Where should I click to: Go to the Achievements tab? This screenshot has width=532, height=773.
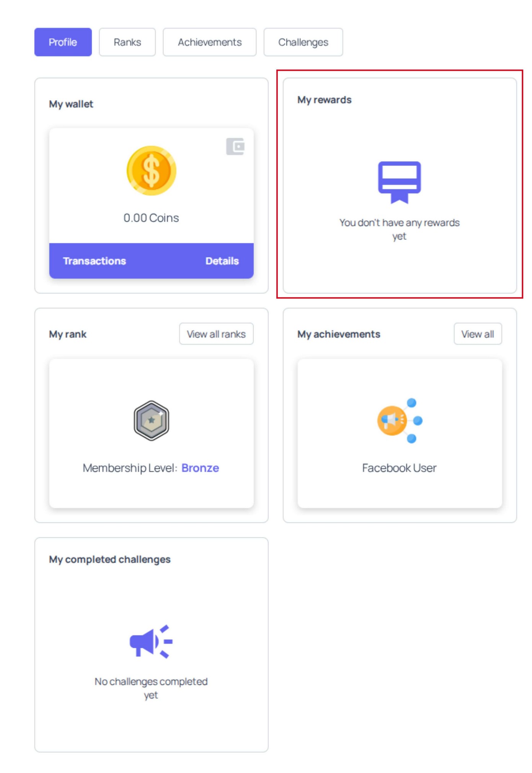(x=209, y=42)
